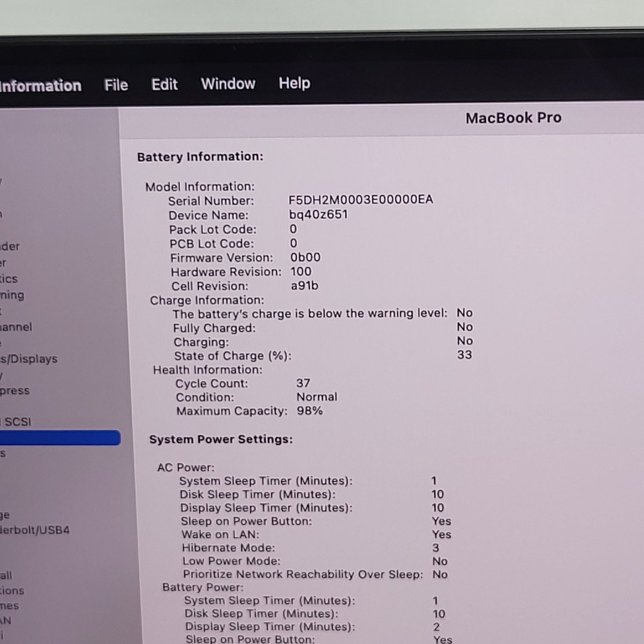Click the Maximum Capacity 98% value
Image resolution: width=644 pixels, height=644 pixels.
click(310, 411)
